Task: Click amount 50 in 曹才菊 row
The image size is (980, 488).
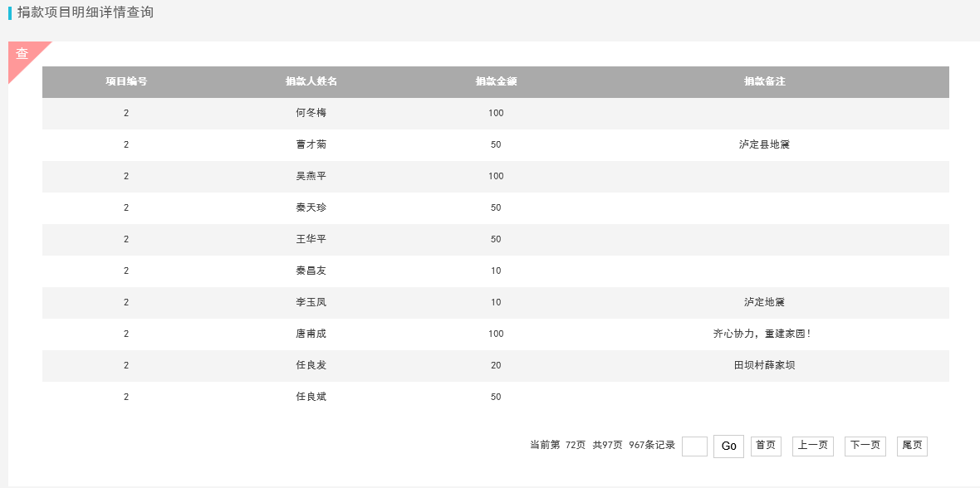Action: (496, 144)
